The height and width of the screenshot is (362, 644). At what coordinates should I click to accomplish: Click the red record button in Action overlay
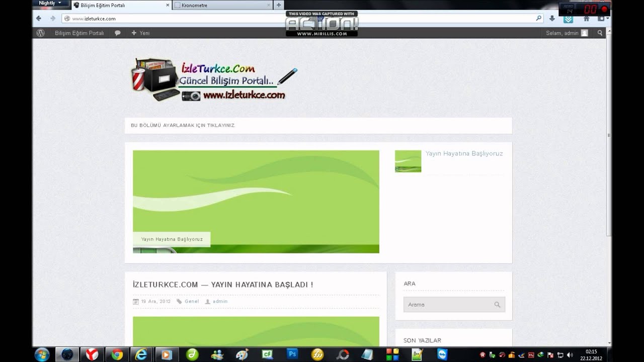(x=604, y=9)
